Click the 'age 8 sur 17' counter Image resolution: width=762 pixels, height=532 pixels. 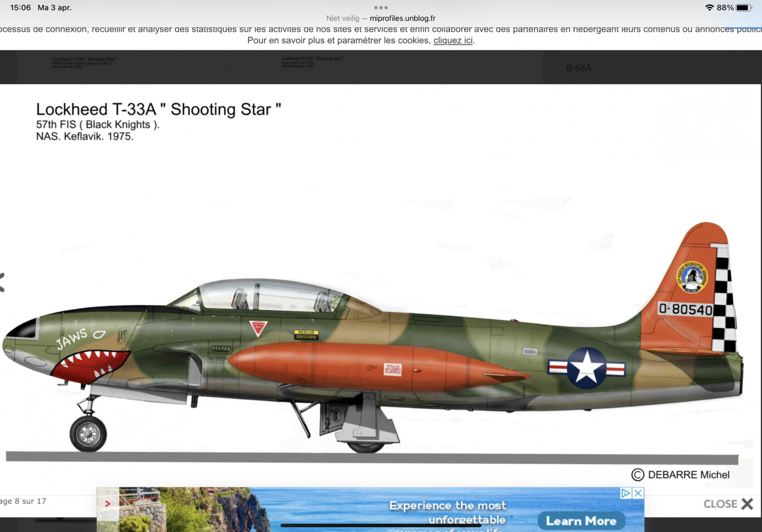[23, 501]
